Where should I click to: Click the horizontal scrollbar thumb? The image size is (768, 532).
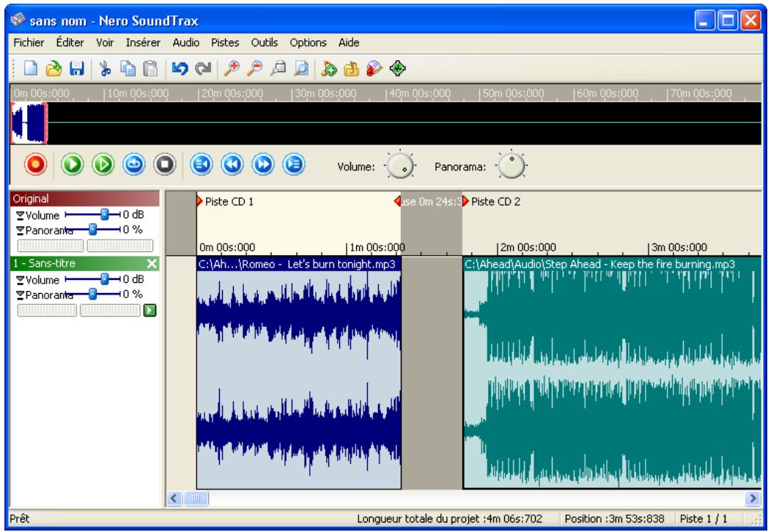[196, 499]
